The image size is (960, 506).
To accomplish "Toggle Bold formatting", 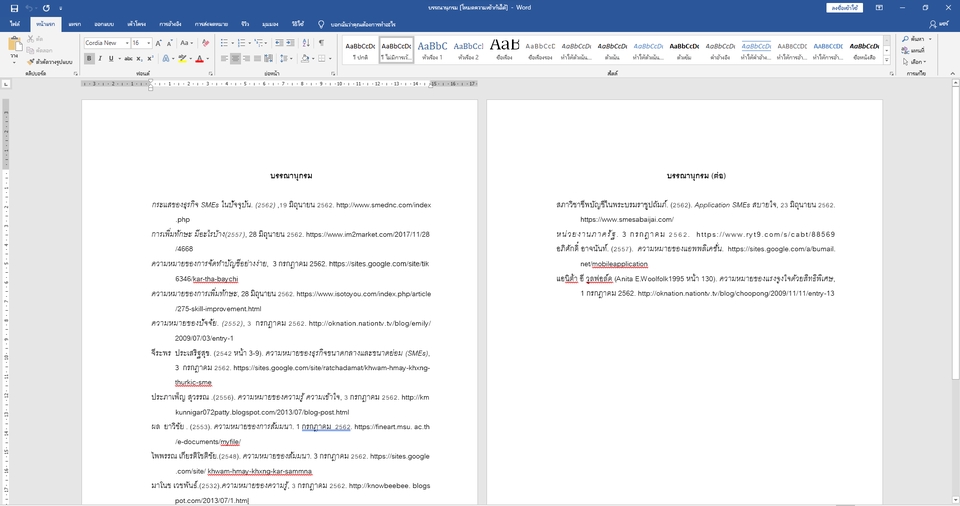I will pos(89,59).
